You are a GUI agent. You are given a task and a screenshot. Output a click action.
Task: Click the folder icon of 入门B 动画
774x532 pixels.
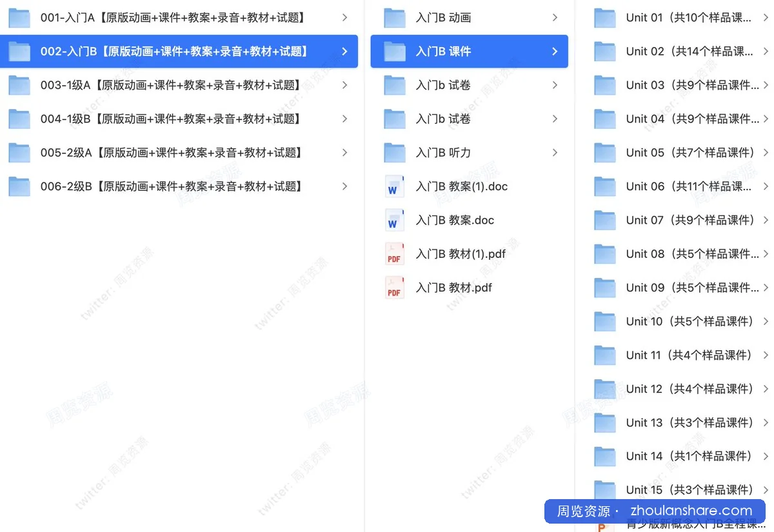[395, 17]
